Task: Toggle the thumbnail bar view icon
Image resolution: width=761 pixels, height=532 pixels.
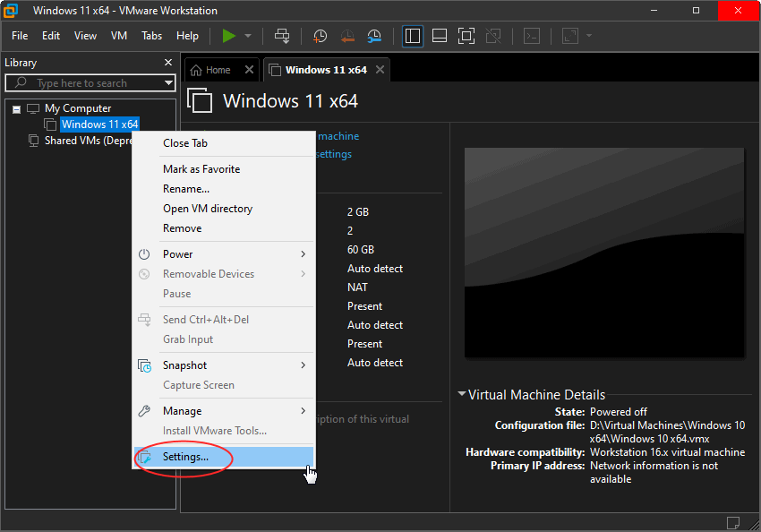Action: pos(439,36)
